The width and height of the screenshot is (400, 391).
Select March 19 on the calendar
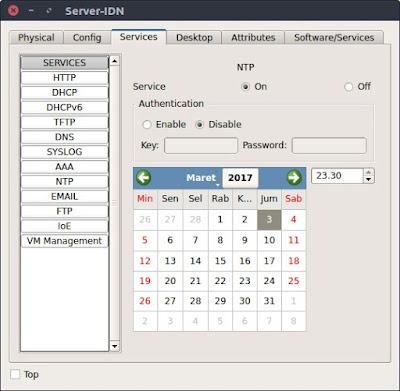[x=145, y=281]
